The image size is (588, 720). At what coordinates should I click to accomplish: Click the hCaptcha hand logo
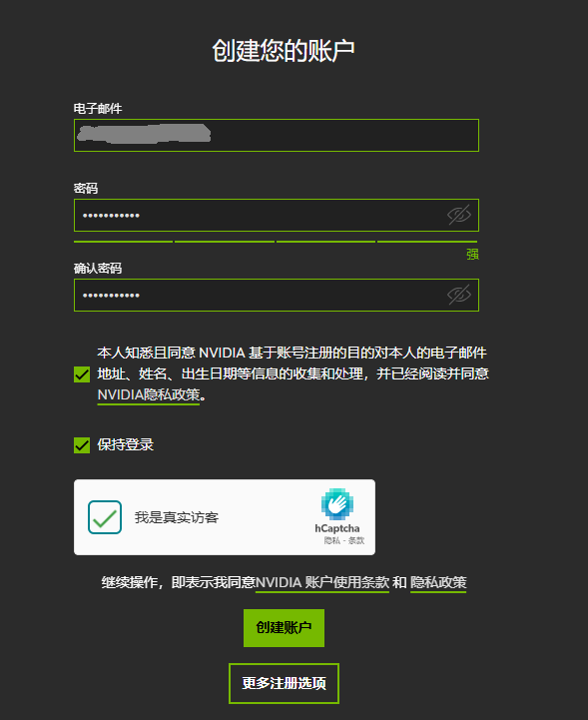[337, 503]
